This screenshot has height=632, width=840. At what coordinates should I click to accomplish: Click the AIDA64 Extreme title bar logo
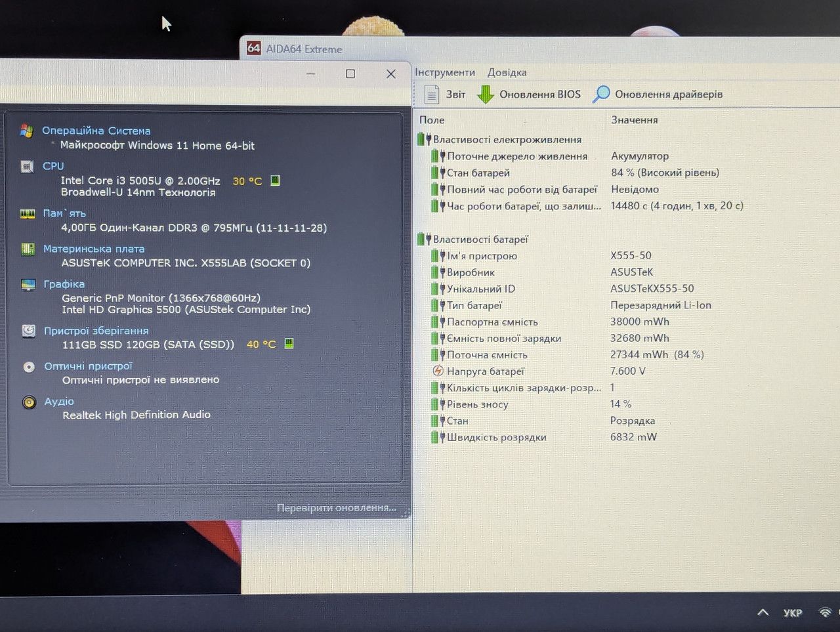click(x=254, y=48)
